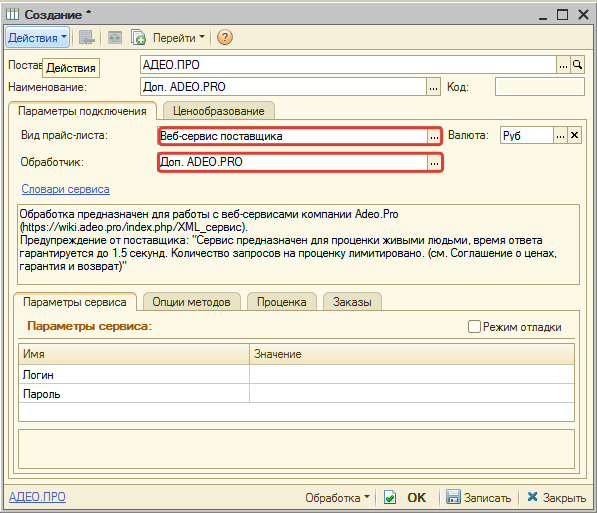Click the help question mark icon
Image resolution: width=597 pixels, height=513 pixels.
coord(225,37)
